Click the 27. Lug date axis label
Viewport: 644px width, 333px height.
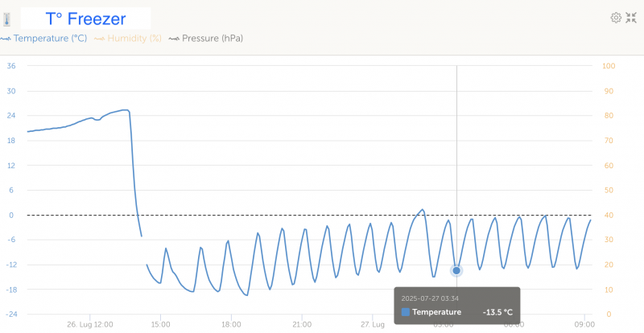click(x=373, y=325)
